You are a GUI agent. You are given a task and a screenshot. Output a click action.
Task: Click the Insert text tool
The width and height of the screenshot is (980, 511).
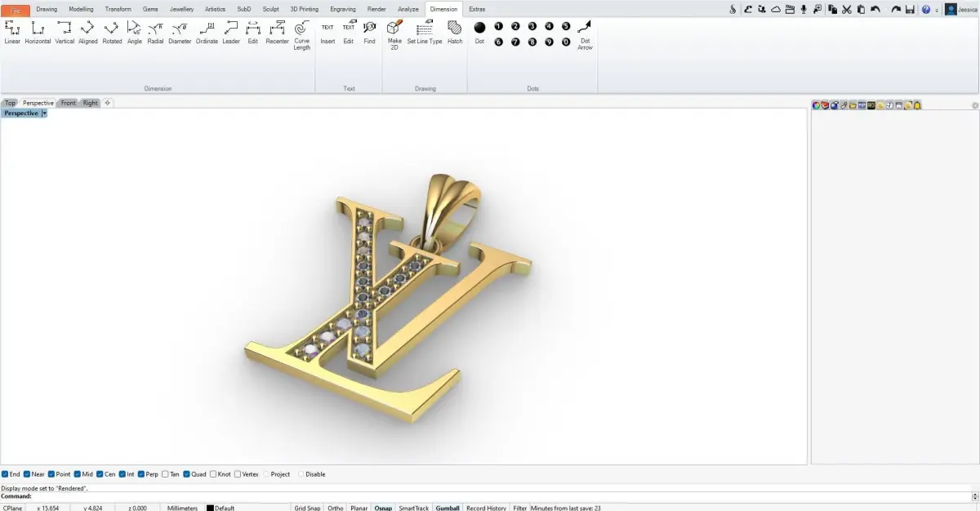[327, 33]
